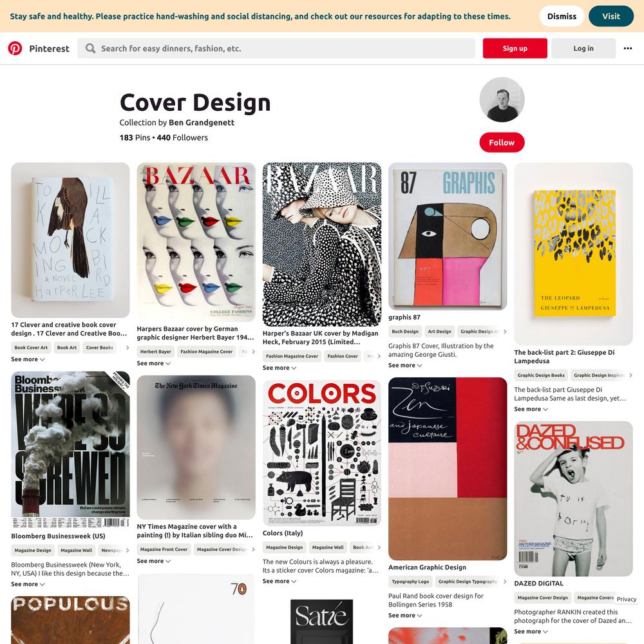Click the search magnifier icon
The height and width of the screenshot is (644, 644).
(90, 48)
